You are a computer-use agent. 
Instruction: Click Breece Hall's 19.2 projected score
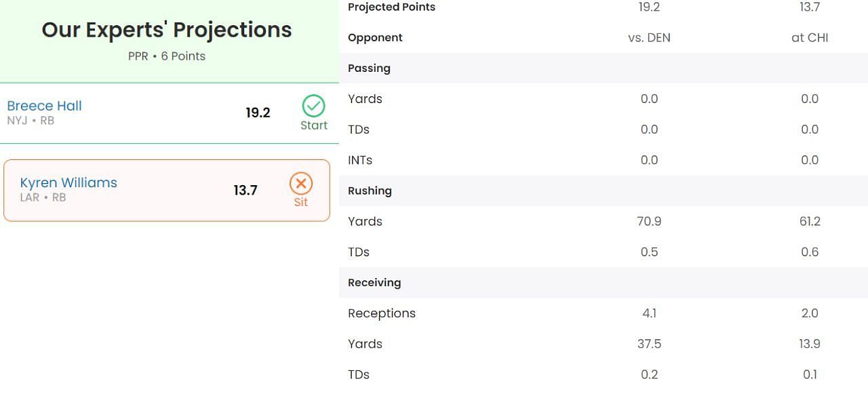tap(258, 113)
